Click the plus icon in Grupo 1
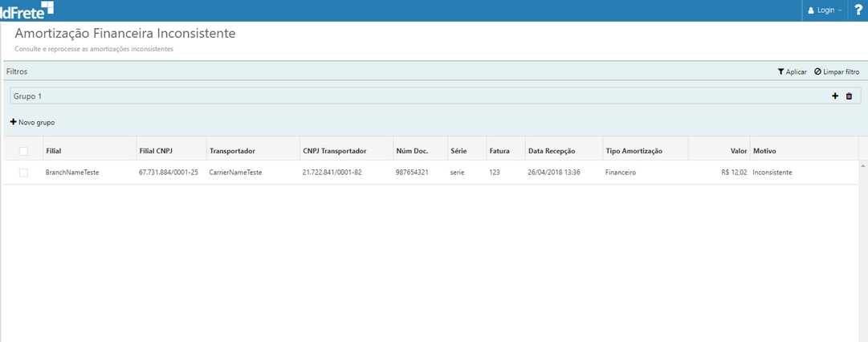 [835, 96]
